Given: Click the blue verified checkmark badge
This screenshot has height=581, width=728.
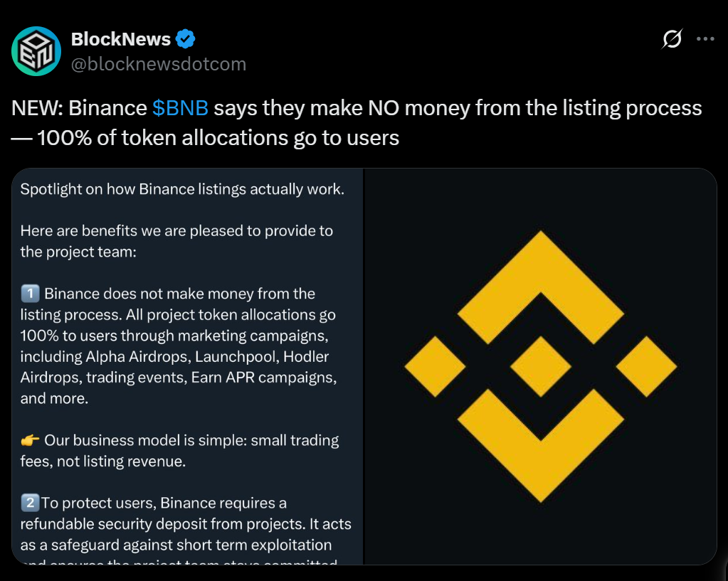Looking at the screenshot, I should [x=186, y=39].
